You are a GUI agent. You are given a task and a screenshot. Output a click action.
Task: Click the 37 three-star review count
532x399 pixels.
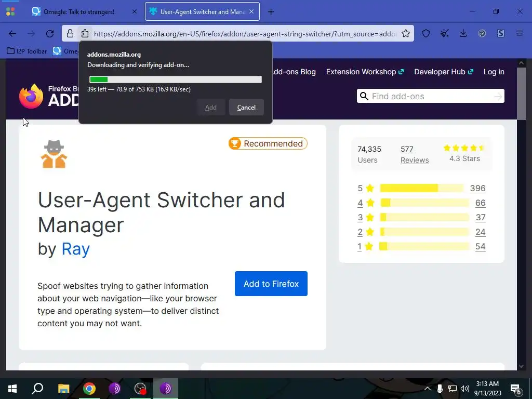click(480, 217)
